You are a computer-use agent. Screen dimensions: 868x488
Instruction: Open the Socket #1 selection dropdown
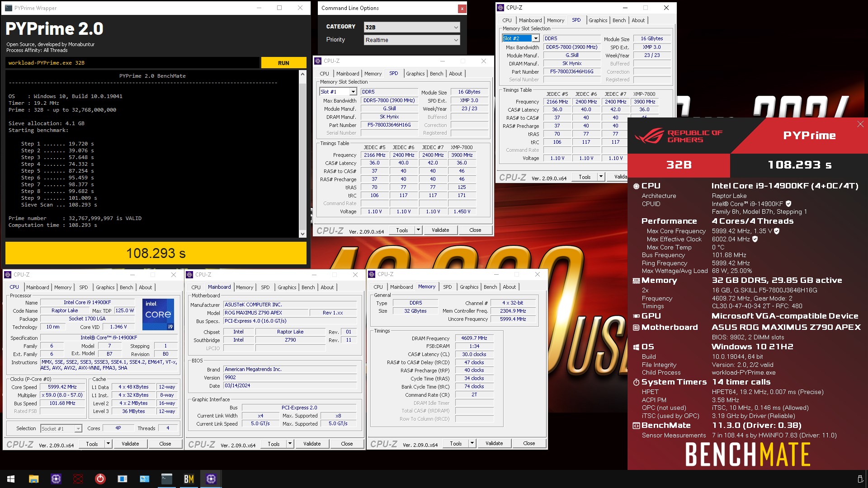(x=61, y=429)
